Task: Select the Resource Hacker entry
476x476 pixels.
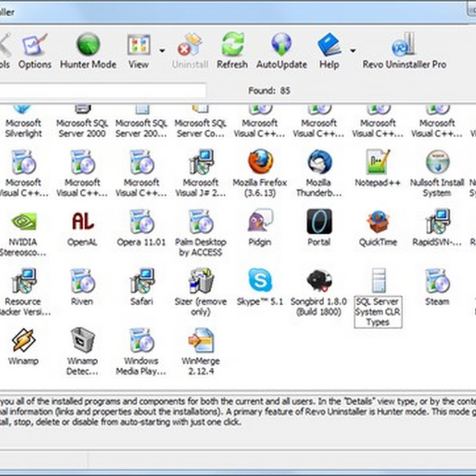Action: coord(23,293)
